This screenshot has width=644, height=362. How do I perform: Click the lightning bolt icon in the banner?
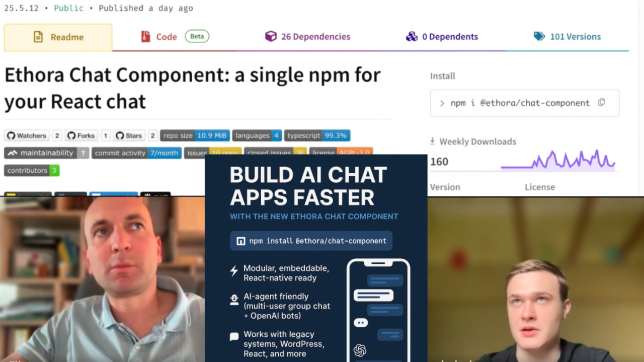pyautogui.click(x=234, y=271)
